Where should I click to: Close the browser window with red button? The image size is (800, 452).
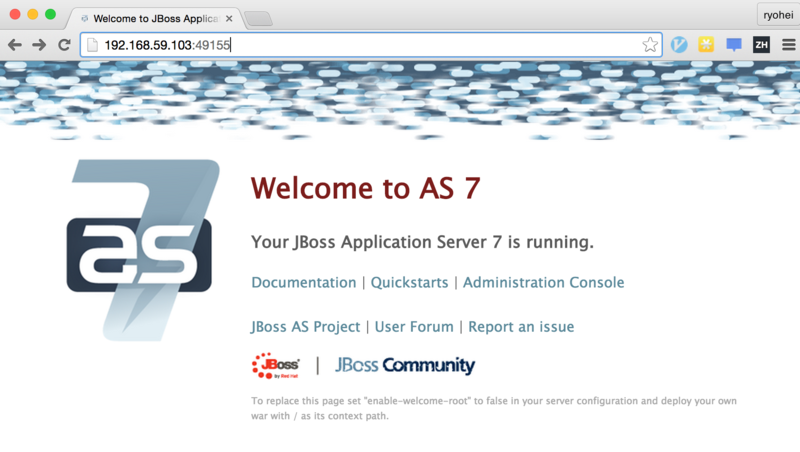[x=15, y=14]
